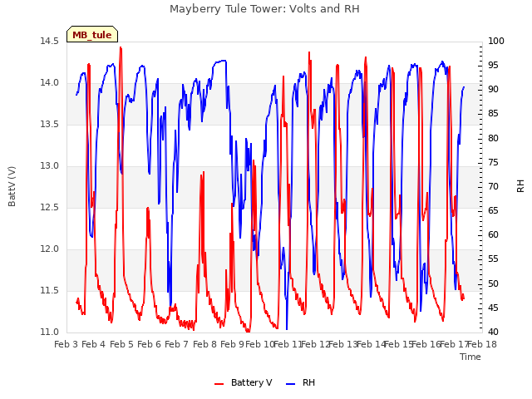Click the 13.0 tick on left axis
The image size is (532, 399).
click(x=49, y=166)
